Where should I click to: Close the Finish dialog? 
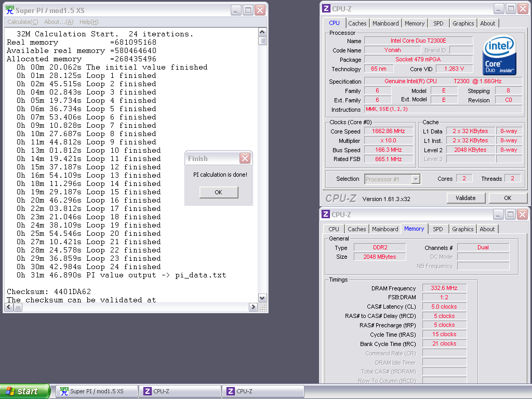coord(245,158)
